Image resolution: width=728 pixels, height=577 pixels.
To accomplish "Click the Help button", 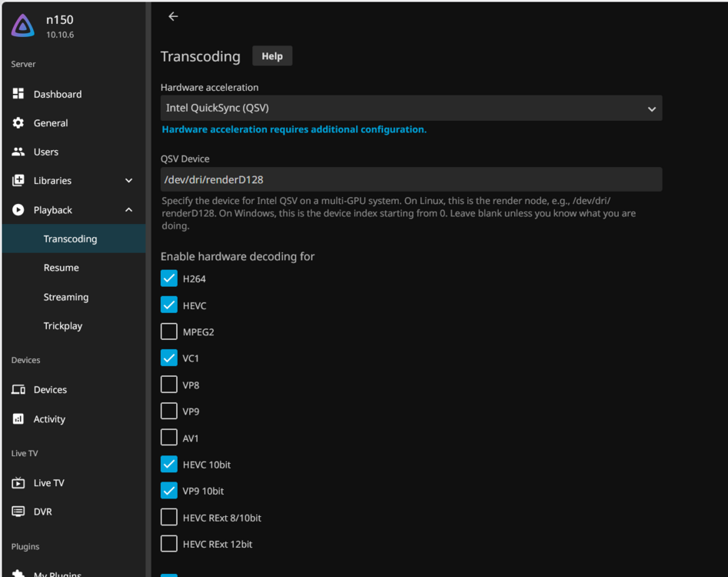I will (x=272, y=55).
